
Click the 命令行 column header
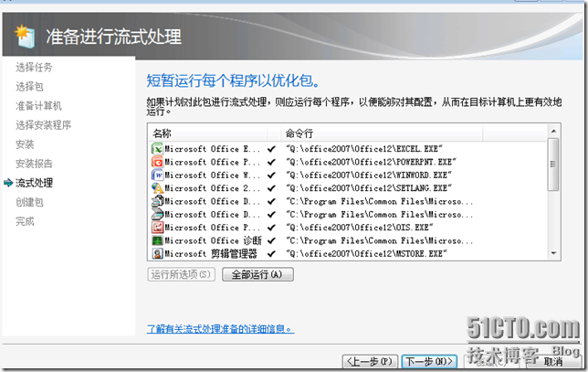click(382, 133)
